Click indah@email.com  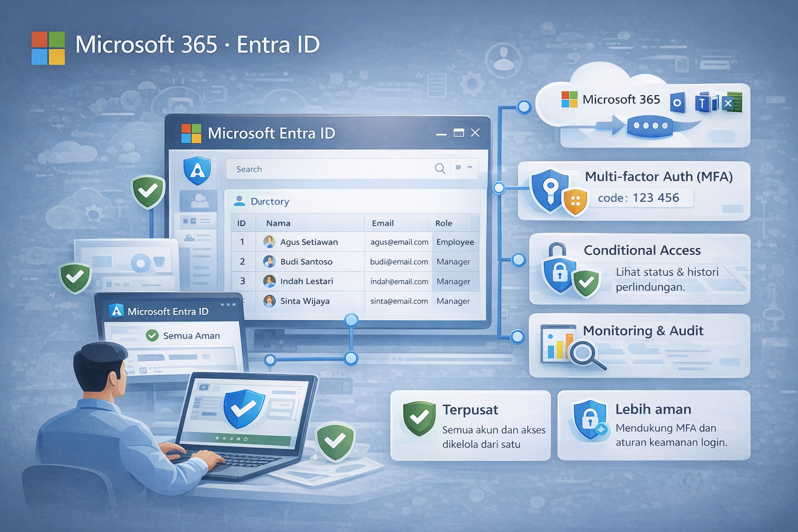tap(400, 282)
